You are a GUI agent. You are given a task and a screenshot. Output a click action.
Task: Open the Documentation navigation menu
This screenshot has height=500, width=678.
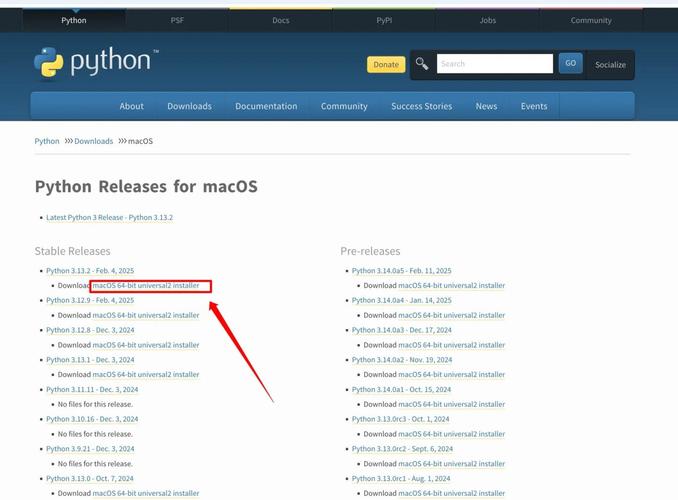click(266, 106)
